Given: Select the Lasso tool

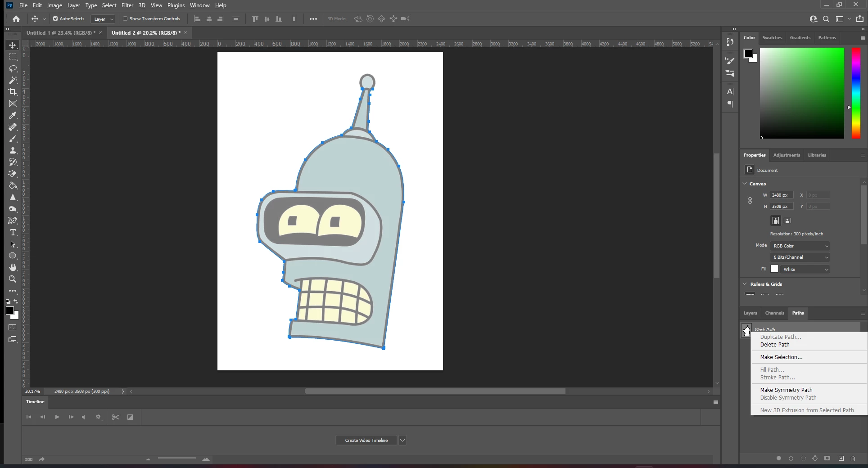Looking at the screenshot, I should pyautogui.click(x=13, y=68).
